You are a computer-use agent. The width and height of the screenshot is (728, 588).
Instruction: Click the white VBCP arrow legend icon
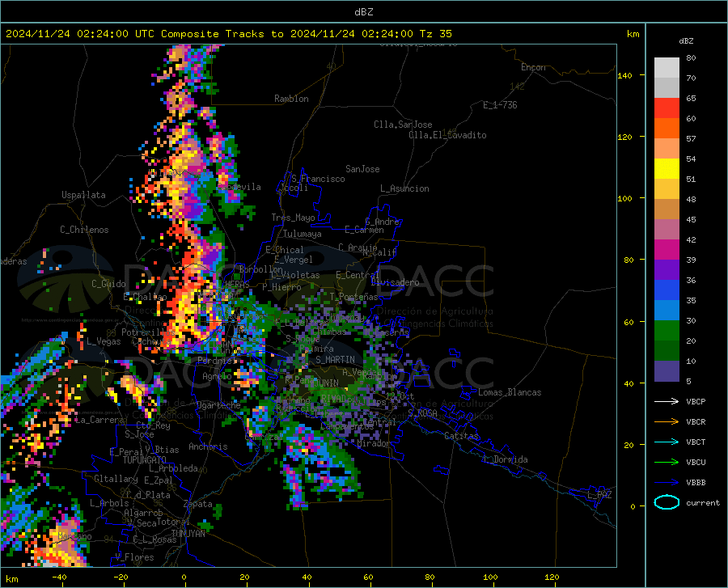coord(667,401)
